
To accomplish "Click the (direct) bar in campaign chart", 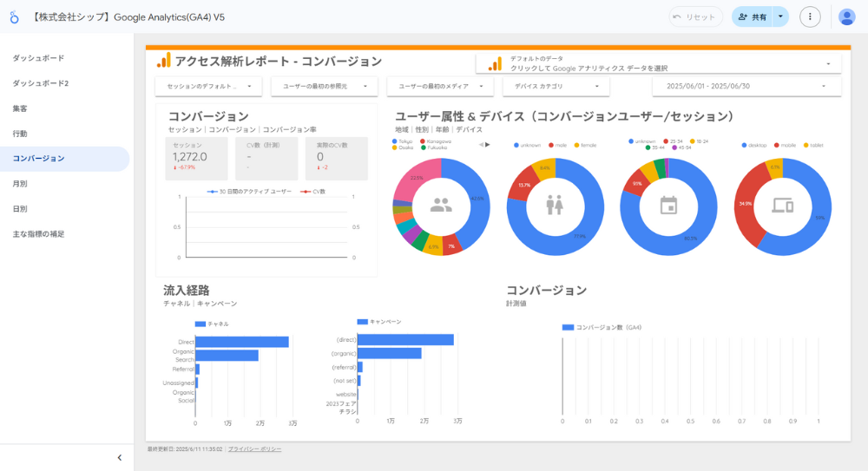I will [405, 340].
